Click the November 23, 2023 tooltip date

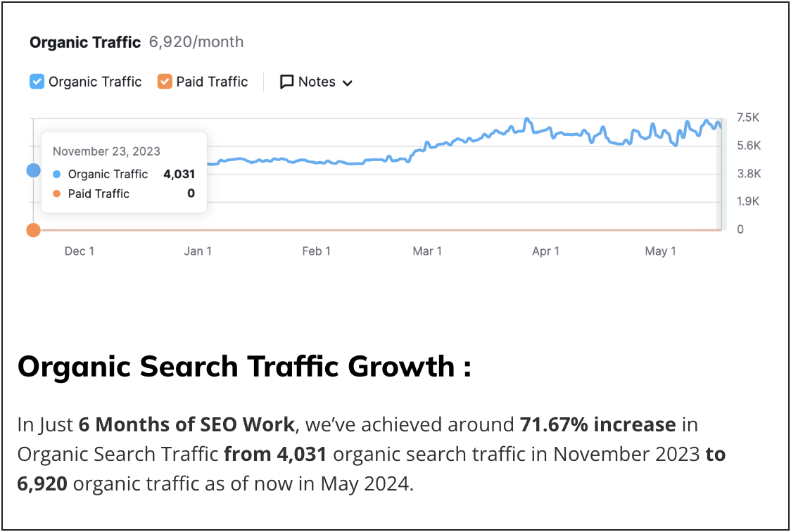point(106,151)
